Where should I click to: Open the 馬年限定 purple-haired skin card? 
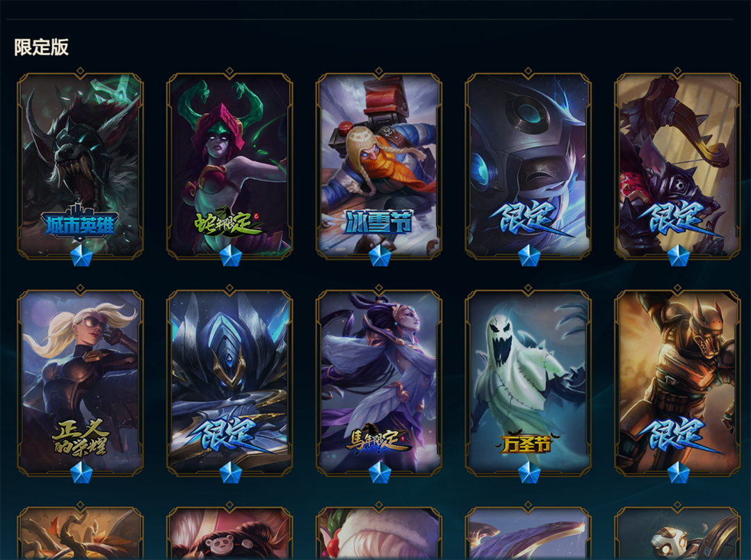pos(379,381)
